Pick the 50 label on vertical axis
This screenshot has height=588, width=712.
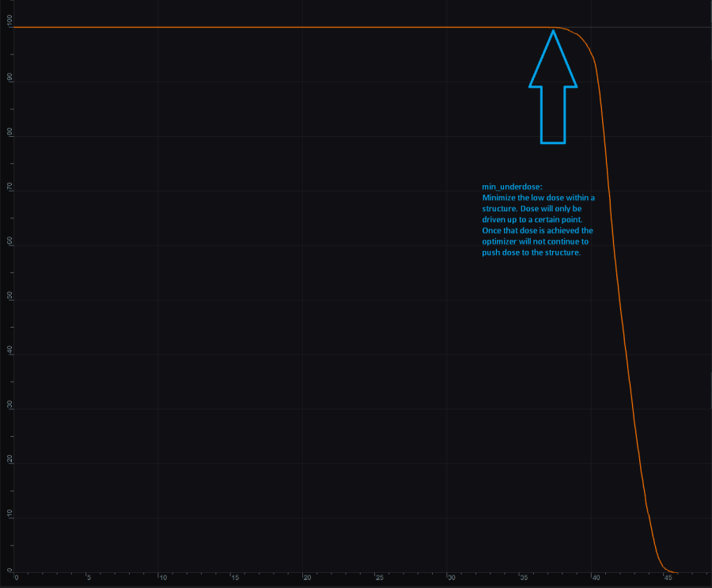point(10,297)
